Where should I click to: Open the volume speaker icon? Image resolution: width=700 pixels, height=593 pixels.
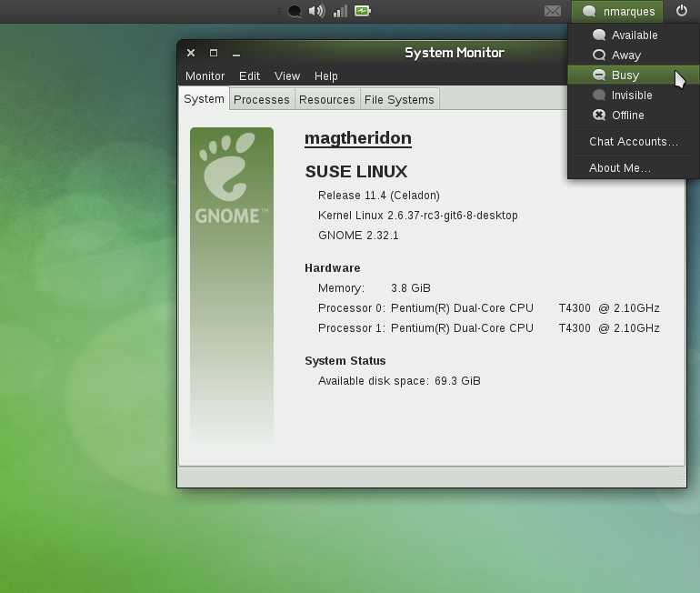pyautogui.click(x=316, y=11)
